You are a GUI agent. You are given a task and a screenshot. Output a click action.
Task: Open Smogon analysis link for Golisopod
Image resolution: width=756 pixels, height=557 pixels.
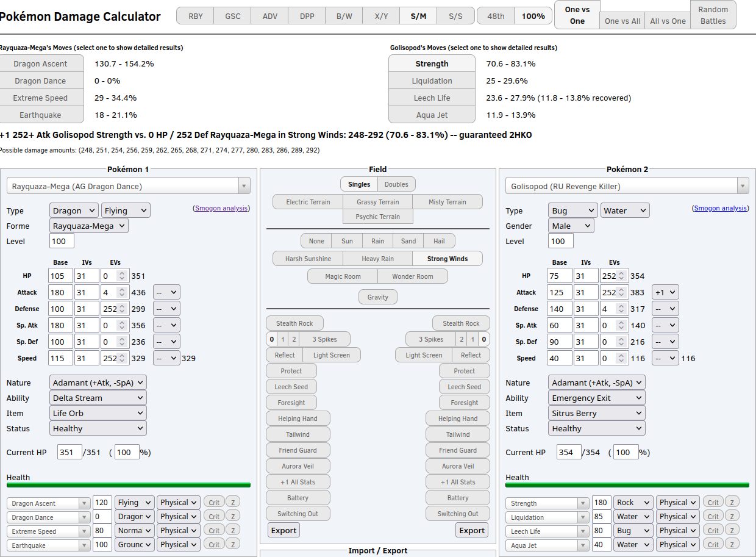pyautogui.click(x=721, y=208)
